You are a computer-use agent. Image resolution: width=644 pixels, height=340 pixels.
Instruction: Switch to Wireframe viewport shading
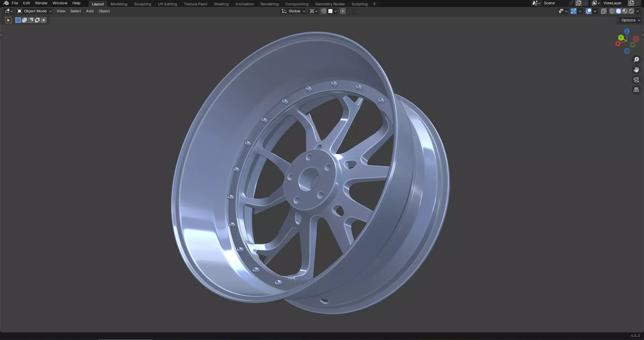pos(612,11)
